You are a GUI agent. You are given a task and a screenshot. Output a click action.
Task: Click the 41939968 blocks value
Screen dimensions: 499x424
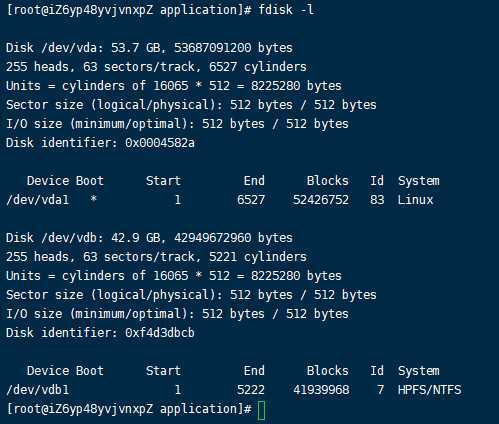pyautogui.click(x=321, y=390)
